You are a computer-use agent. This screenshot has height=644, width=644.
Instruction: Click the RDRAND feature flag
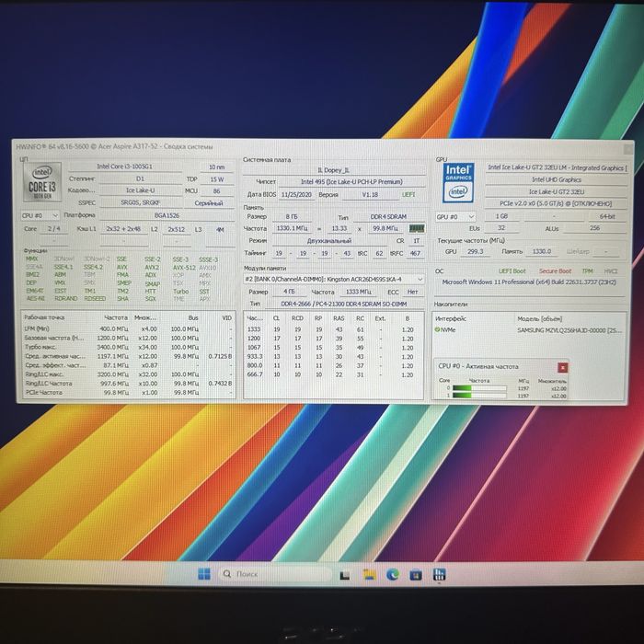(65, 299)
